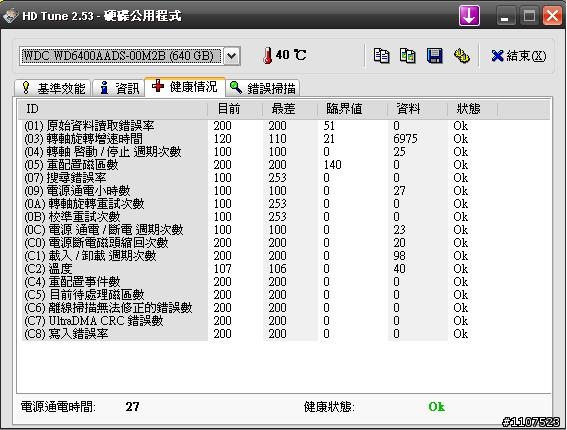567x430 pixels.
Task: Click data value 6975 in spin-up row
Action: 405,139
